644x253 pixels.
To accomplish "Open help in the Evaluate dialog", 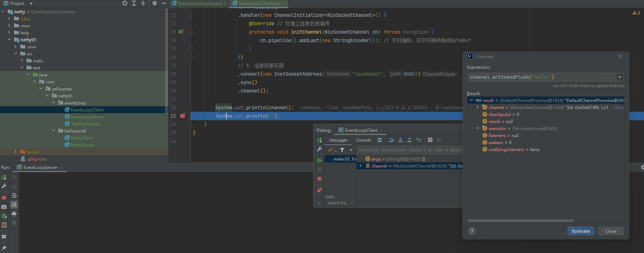I will point(472,231).
